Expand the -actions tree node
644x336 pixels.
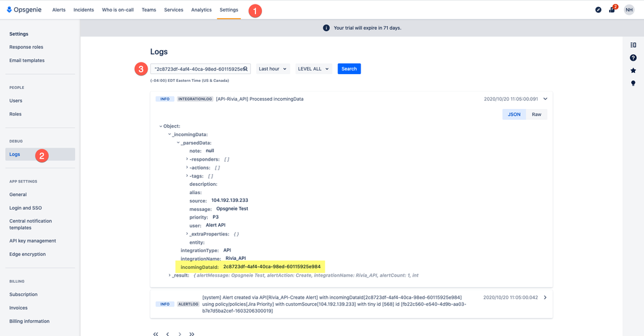click(187, 168)
